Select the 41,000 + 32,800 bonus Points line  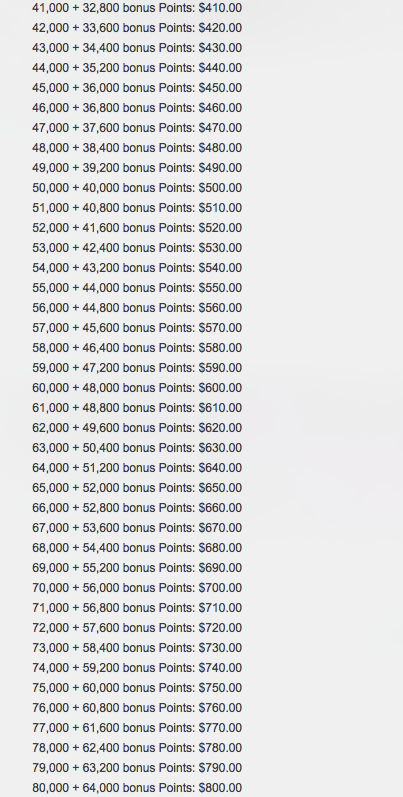137,8
